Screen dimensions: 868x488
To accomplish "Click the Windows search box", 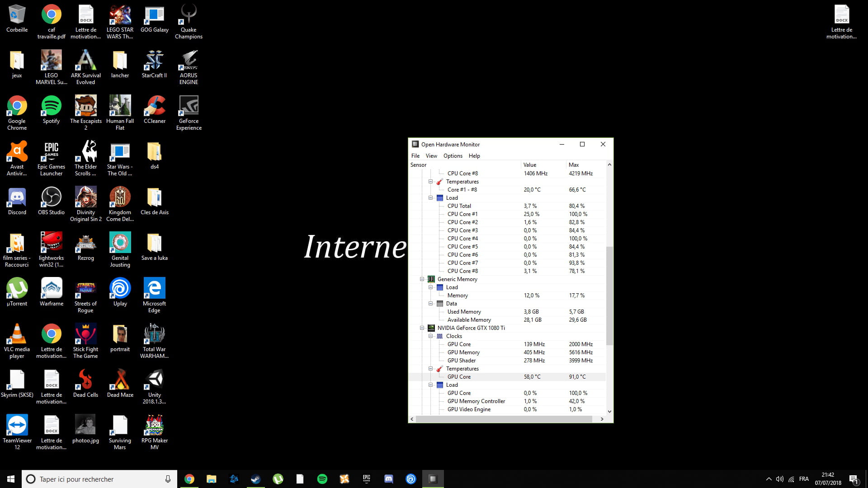I will (99, 479).
